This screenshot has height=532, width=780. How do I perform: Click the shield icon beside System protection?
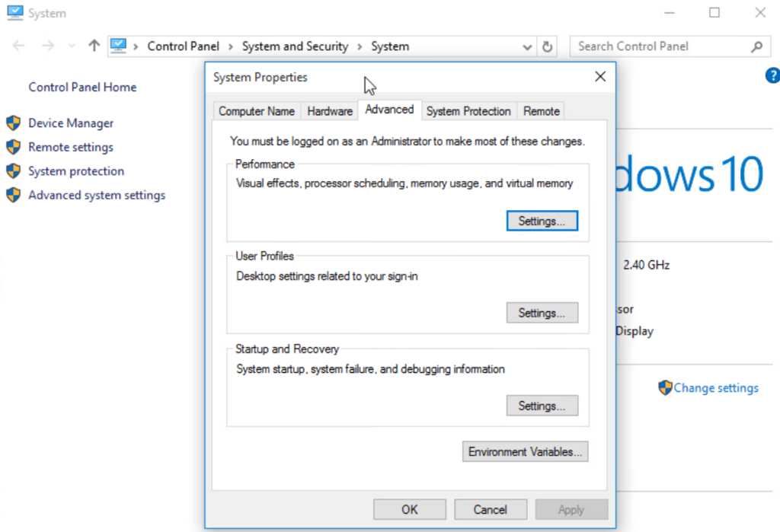pos(13,171)
